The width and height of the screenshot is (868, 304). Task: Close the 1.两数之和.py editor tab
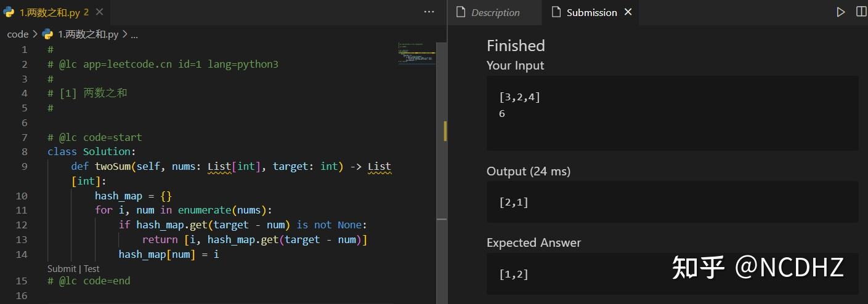pos(100,12)
